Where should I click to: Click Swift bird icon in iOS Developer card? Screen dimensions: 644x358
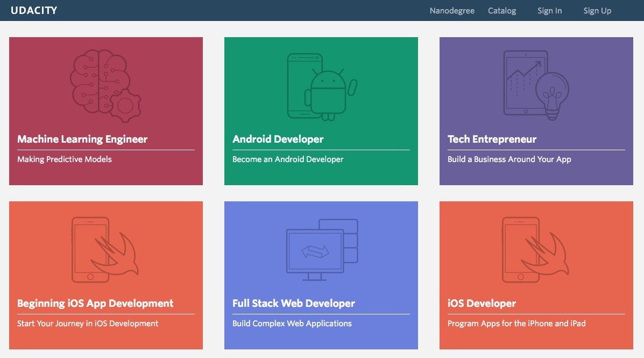(x=536, y=250)
